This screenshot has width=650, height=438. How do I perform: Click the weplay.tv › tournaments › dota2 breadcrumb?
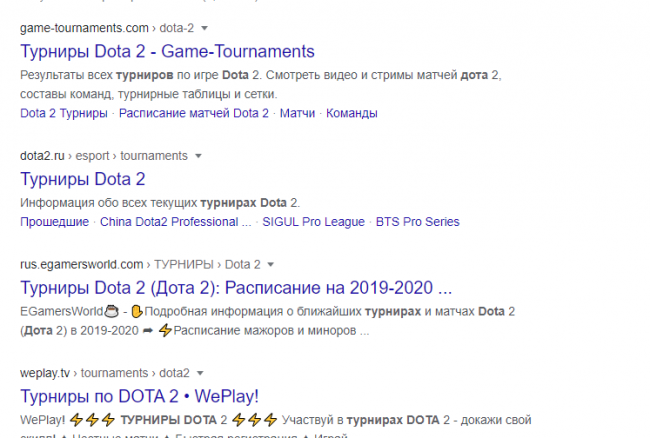coord(104,373)
